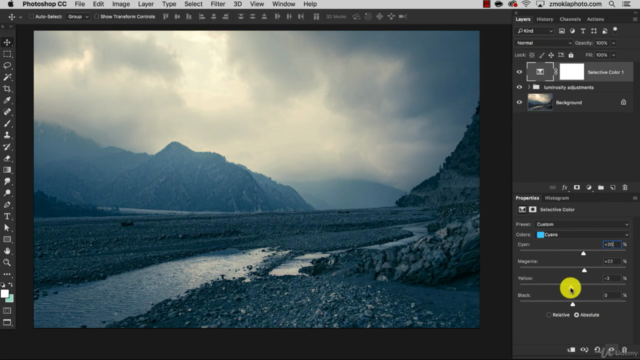Open the Auto-Select Group dropdown
This screenshot has height=360, width=640.
pyautogui.click(x=78, y=17)
